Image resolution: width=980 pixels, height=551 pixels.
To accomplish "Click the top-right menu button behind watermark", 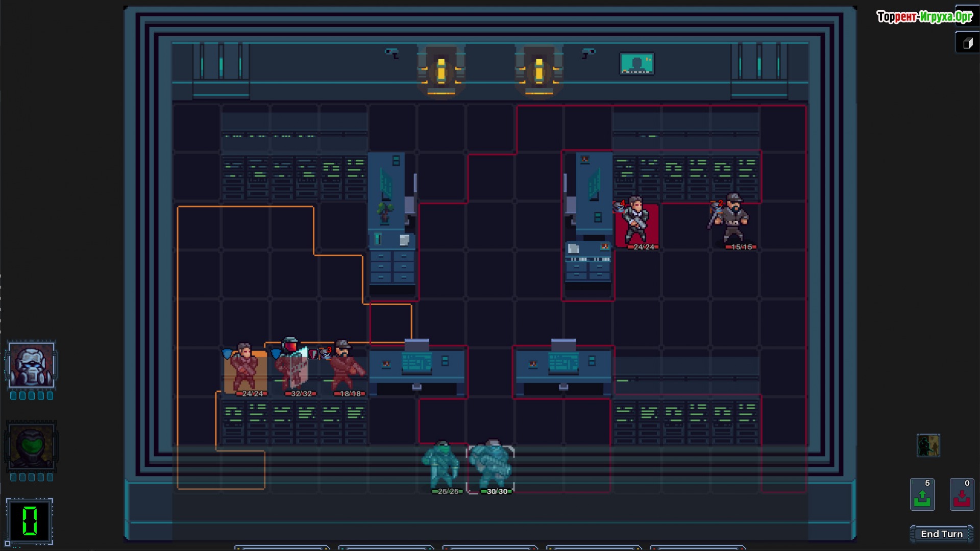I will point(967,15).
